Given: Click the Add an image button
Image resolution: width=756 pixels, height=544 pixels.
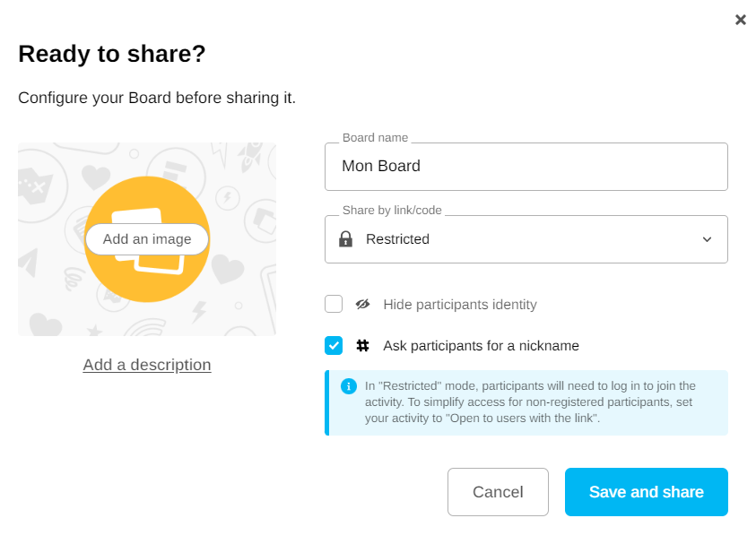Looking at the screenshot, I should [147, 239].
